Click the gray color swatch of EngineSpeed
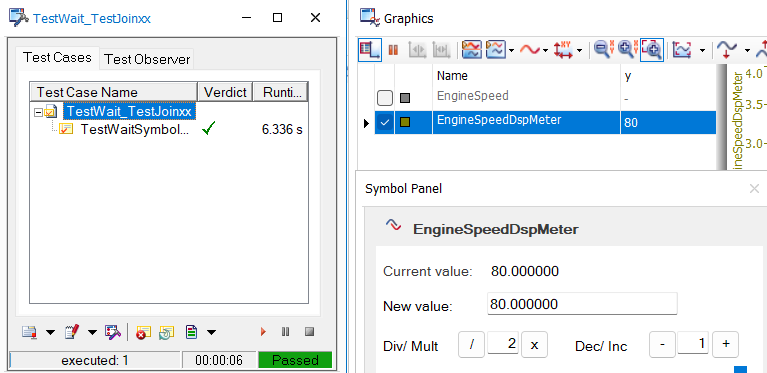This screenshot has width=767, height=373. click(x=405, y=98)
